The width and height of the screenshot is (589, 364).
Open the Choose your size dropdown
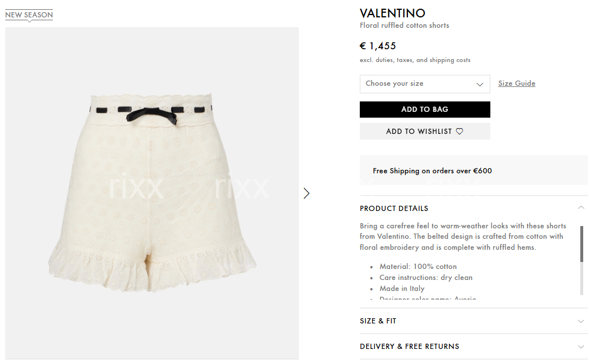click(425, 84)
